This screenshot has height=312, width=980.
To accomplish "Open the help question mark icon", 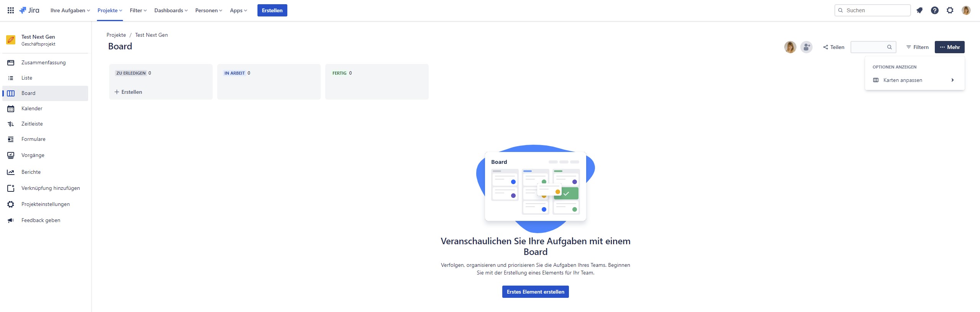I will pos(935,10).
